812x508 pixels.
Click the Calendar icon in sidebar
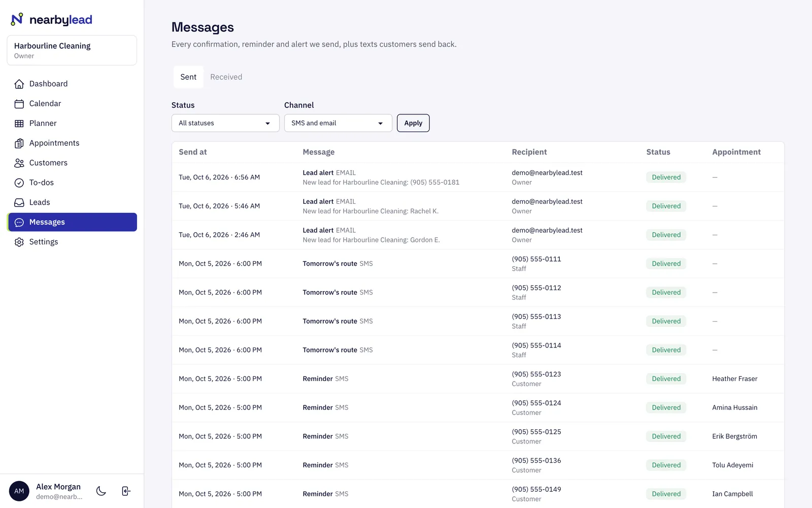pyautogui.click(x=19, y=104)
